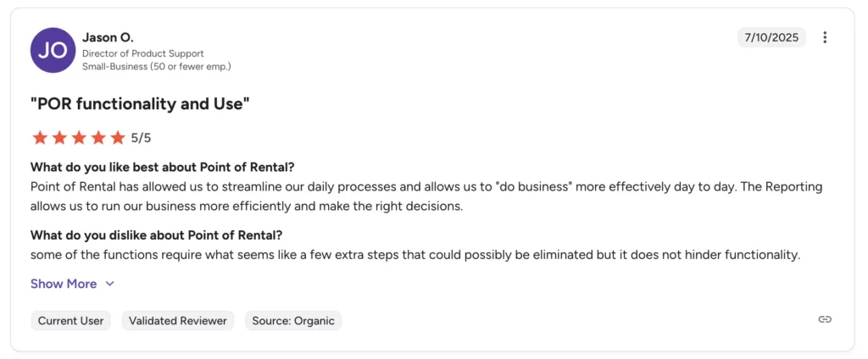Image resolution: width=868 pixels, height=359 pixels.
Task: Open the three-dot options menu
Action: coord(825,37)
